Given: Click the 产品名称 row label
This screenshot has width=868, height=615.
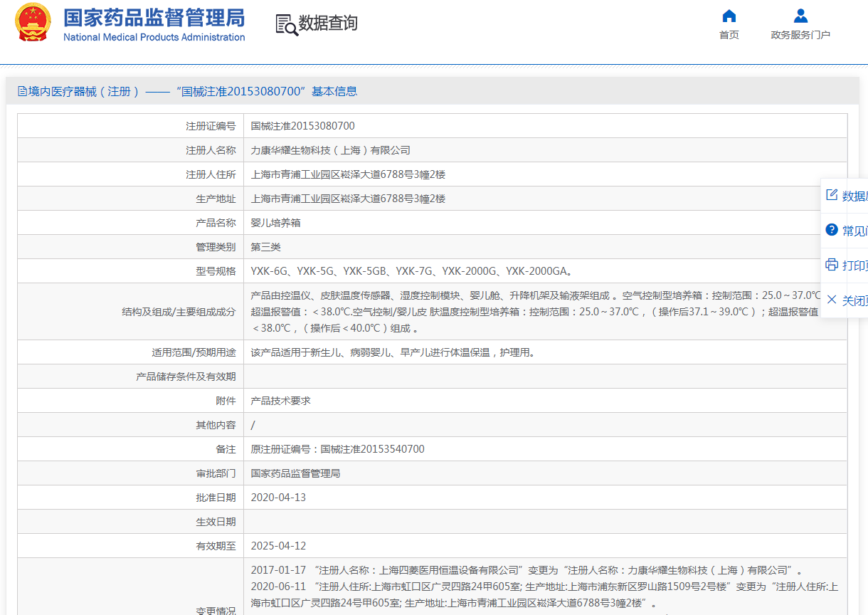Looking at the screenshot, I should pos(216,223).
